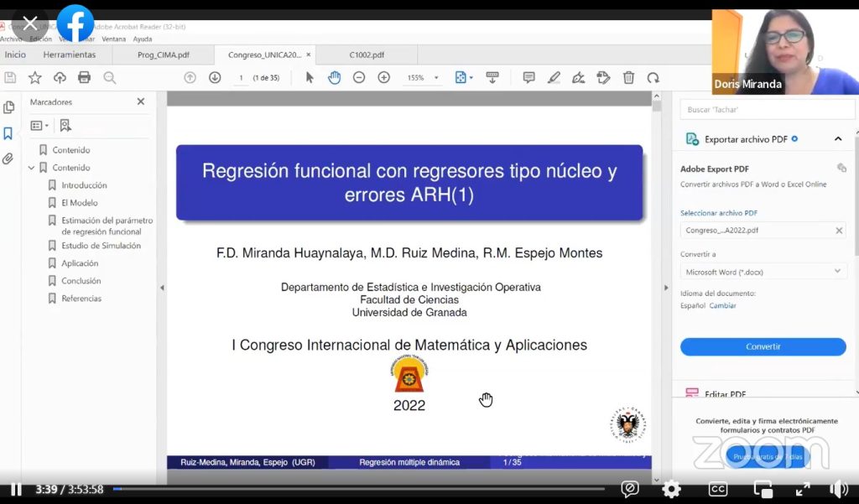The image size is (859, 504).
Task: Open the Herramientas tab
Action: tap(70, 55)
